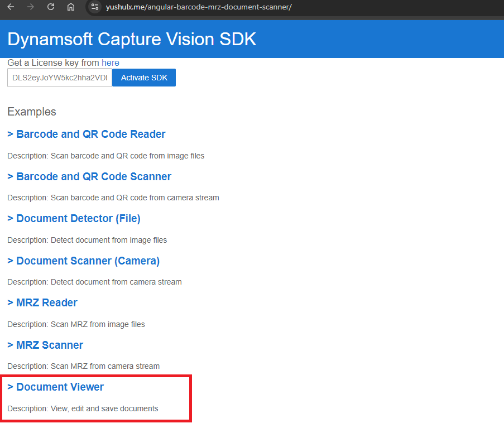This screenshot has height=428, width=504.
Task: Go to the browser home page
Action: [71, 7]
